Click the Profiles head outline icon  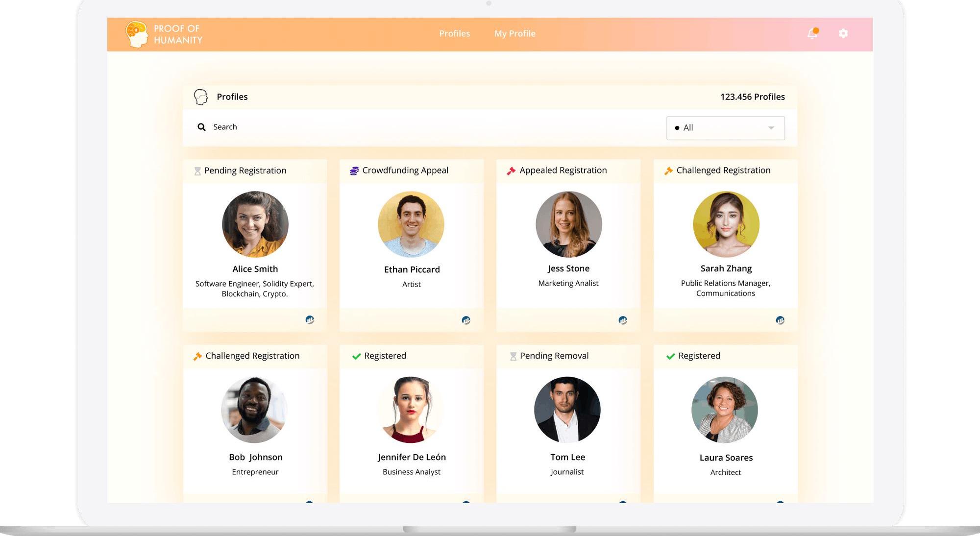(x=200, y=97)
